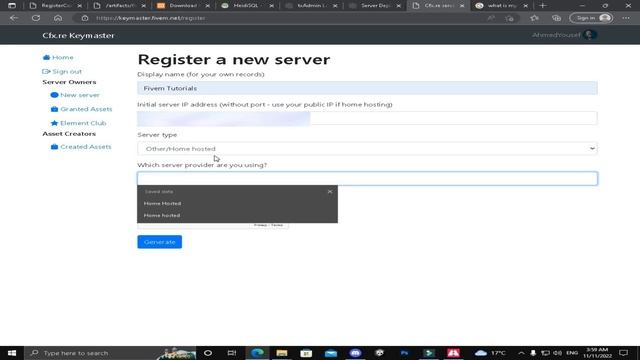
Task: Open the browser home page icon
Action: (x=58, y=18)
